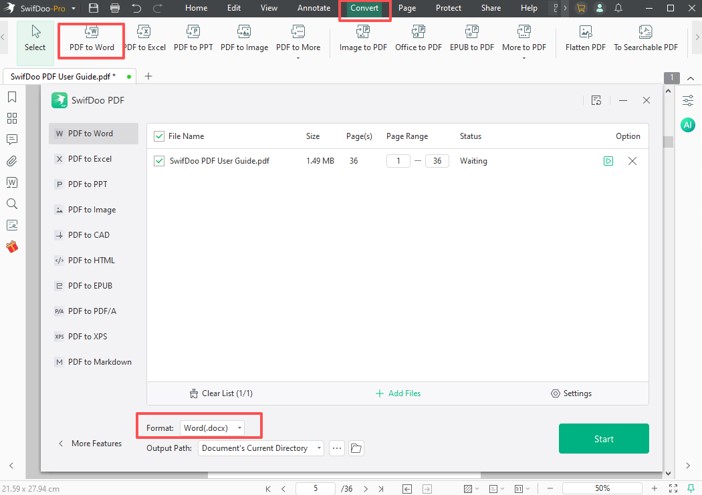Expand the Format Word(.docx) dropdown
Screen dimensions: 702x495
pyautogui.click(x=212, y=428)
